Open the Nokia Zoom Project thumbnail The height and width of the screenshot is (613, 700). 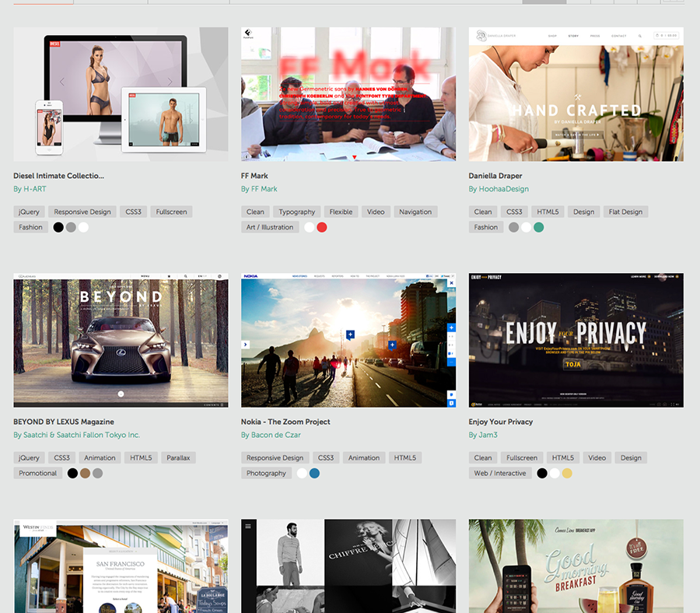coord(348,340)
